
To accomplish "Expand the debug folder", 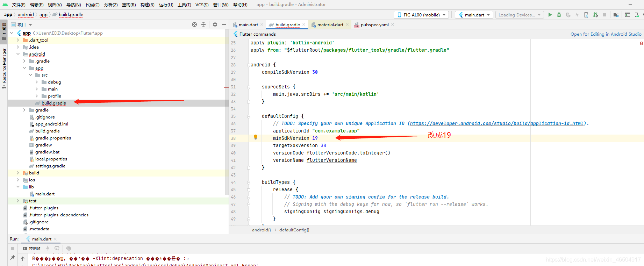I will (37, 82).
